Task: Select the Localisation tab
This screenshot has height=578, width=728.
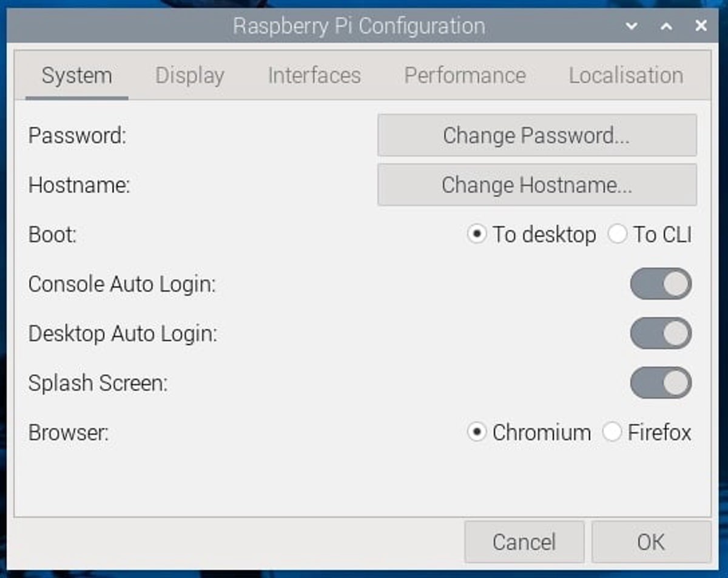Action: [625, 76]
